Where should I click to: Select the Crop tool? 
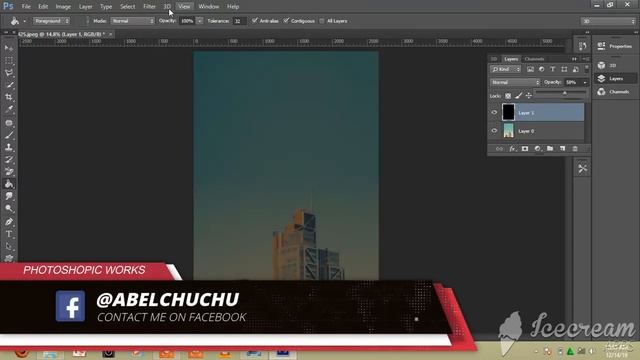click(9, 97)
